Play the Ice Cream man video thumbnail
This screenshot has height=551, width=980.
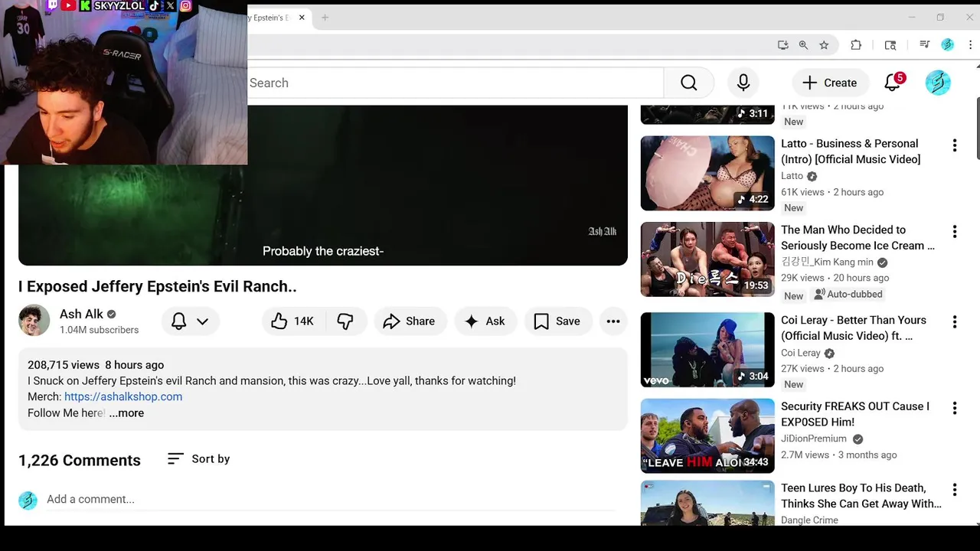707,259
